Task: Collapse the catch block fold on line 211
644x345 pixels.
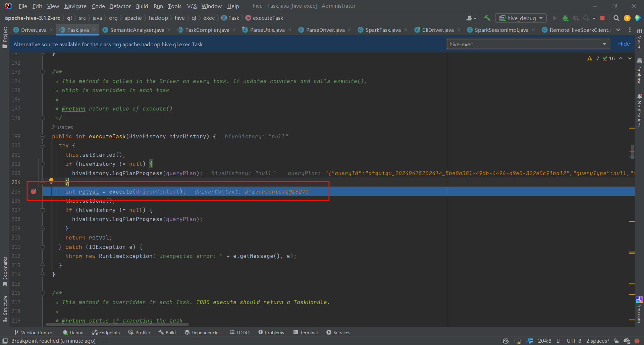Action: (x=43, y=247)
